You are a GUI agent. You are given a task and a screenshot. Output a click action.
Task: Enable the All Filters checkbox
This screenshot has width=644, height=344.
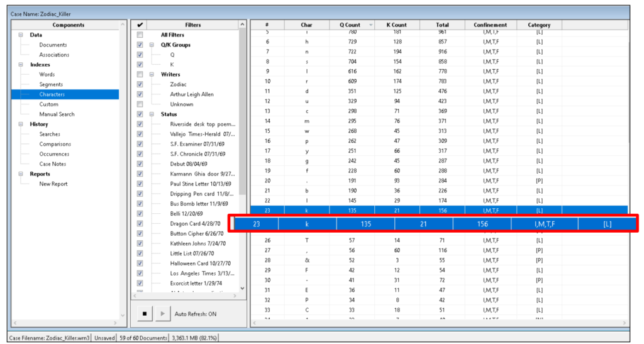click(140, 35)
